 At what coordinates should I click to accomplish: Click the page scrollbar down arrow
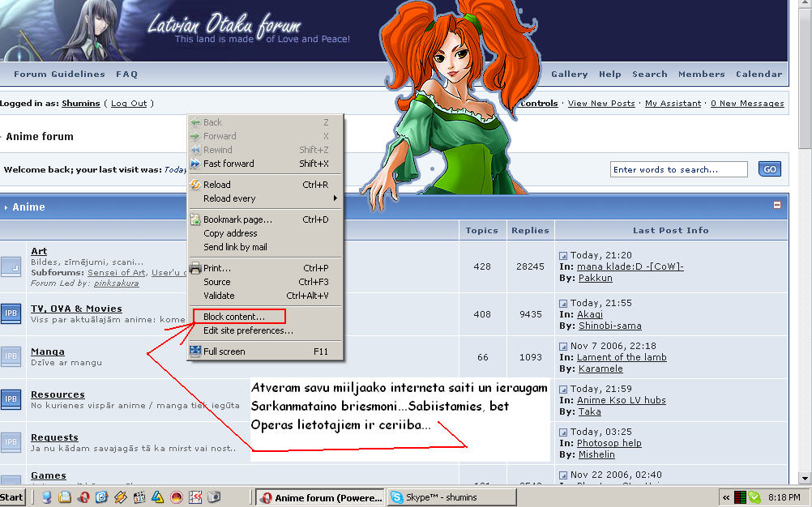coord(805,479)
